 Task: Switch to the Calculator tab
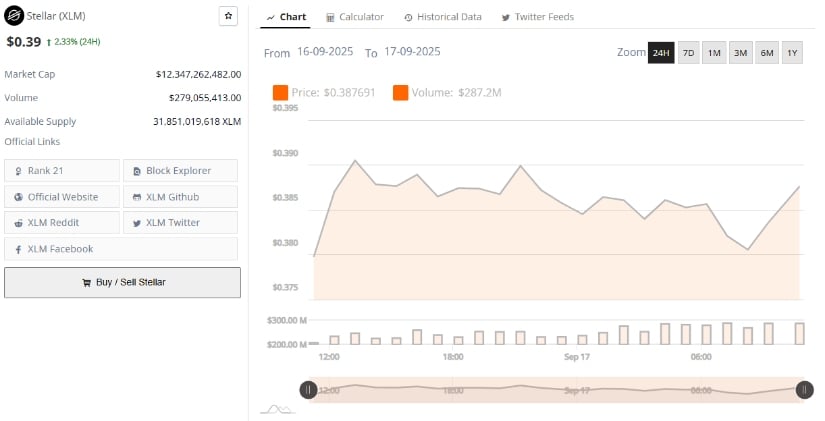pos(355,17)
